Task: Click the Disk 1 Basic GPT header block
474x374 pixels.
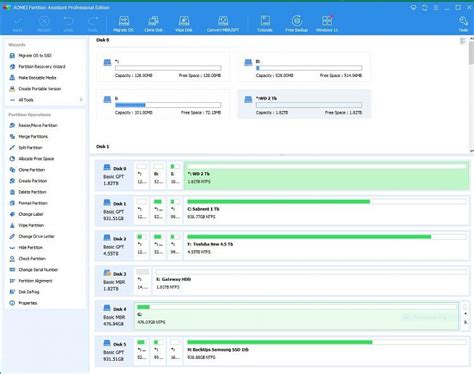Action: click(114, 211)
